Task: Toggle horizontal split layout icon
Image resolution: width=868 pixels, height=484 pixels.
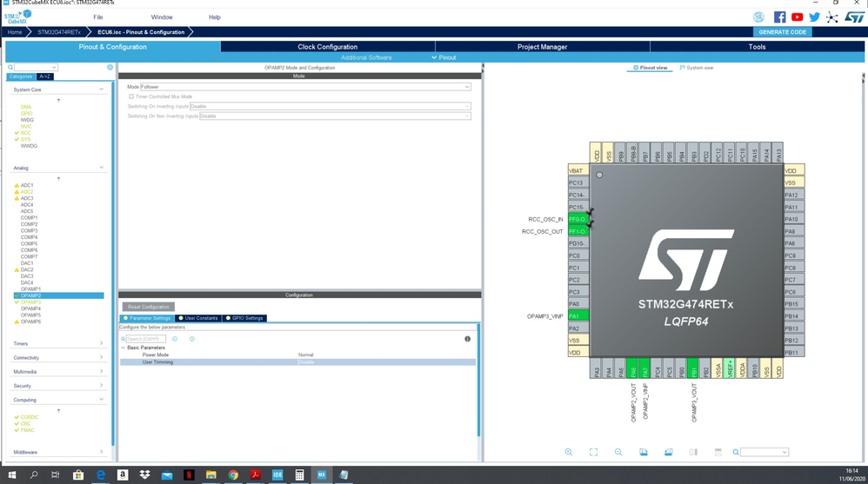Action: [x=718, y=452]
